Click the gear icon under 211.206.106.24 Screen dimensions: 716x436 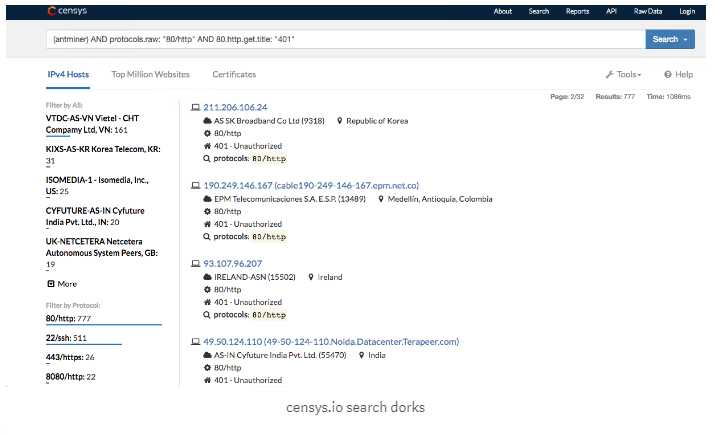pyautogui.click(x=207, y=133)
